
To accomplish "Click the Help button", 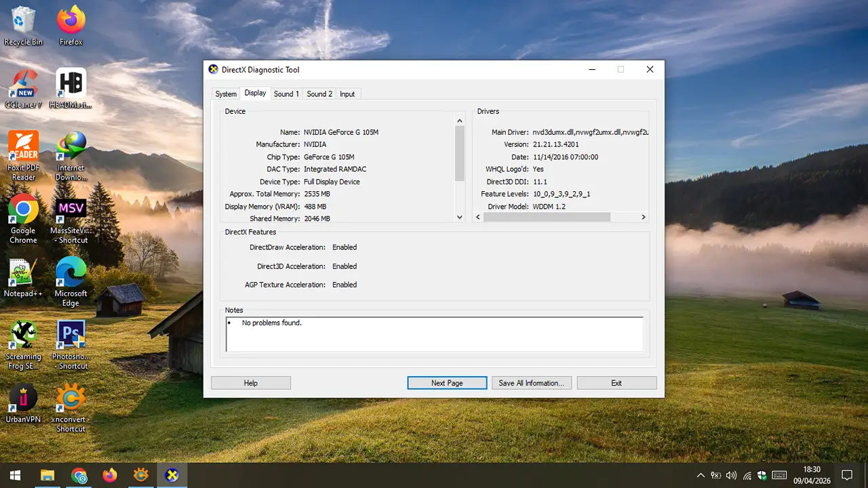I will (x=251, y=383).
